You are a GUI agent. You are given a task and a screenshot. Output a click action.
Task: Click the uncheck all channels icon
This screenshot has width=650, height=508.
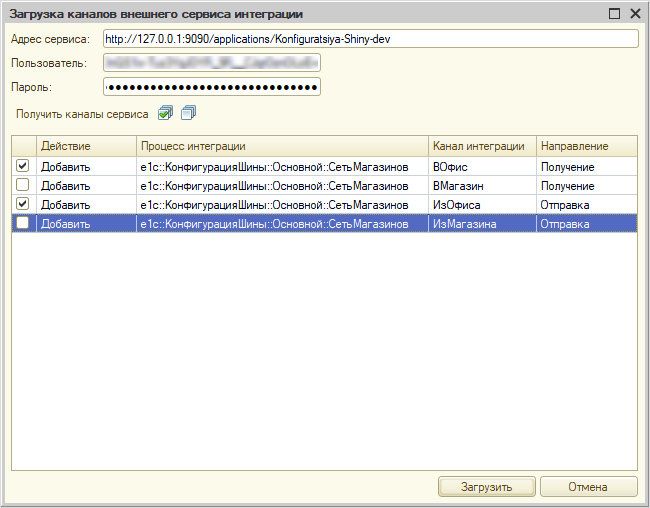pos(188,114)
